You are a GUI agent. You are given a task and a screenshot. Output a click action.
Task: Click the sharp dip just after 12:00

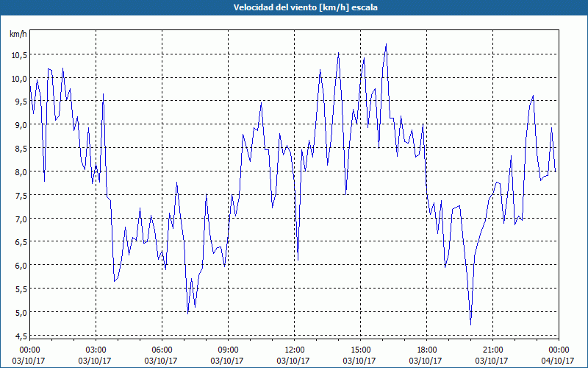[x=298, y=260]
